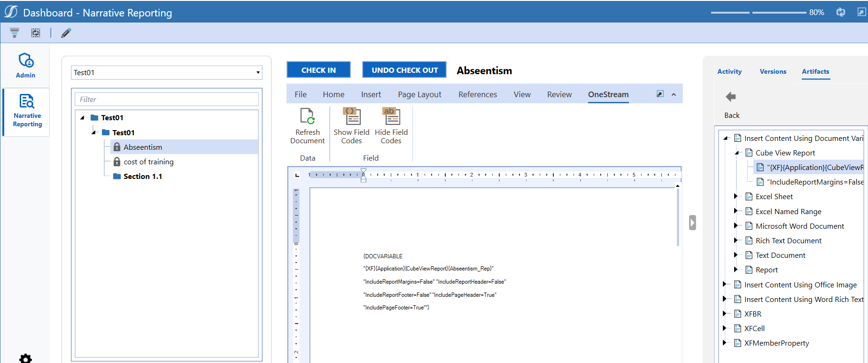Click the Back arrow icon
This screenshot has height=363, width=868.
(731, 97)
